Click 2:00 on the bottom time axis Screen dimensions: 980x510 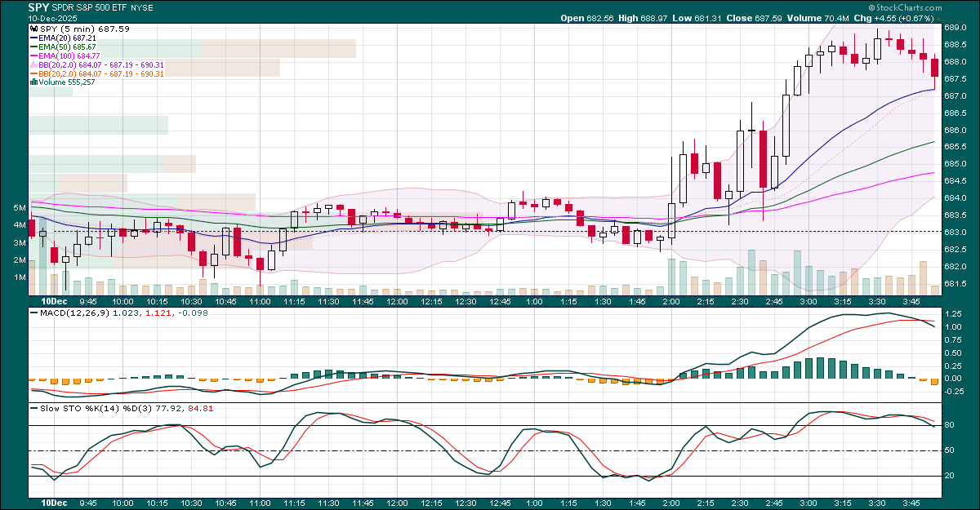coord(671,504)
